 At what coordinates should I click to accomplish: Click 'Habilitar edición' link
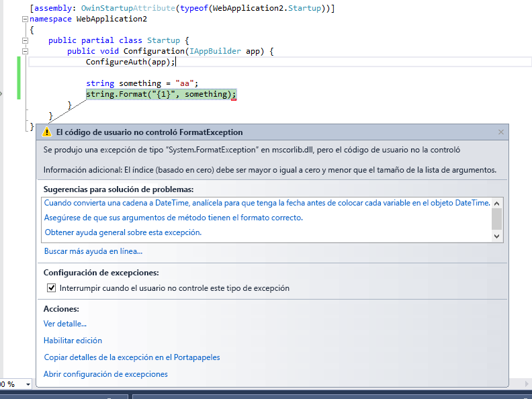73,341
